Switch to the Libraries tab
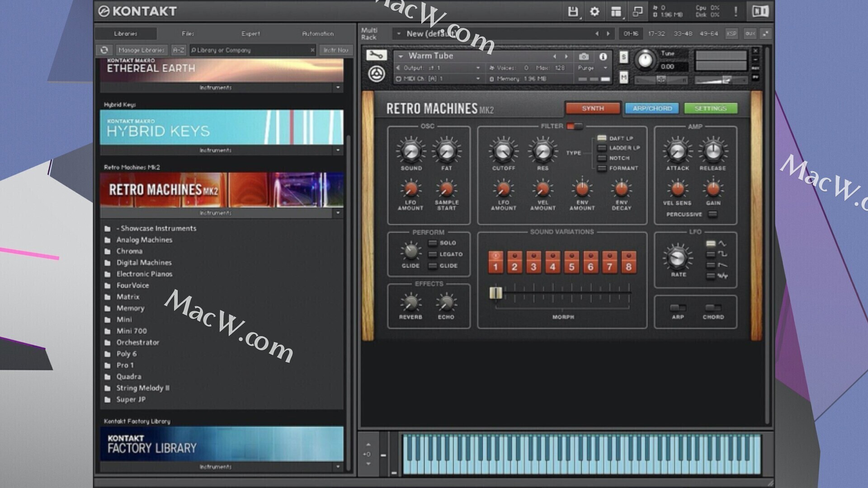The image size is (868, 488). point(126,34)
